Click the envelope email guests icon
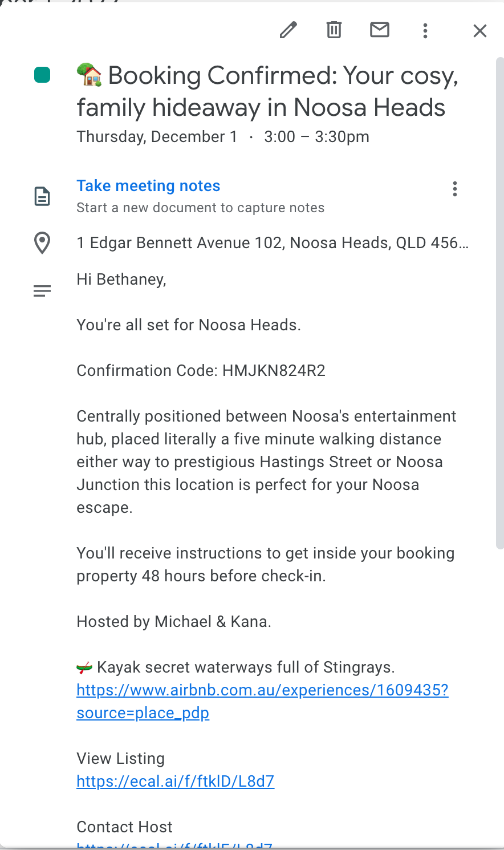Viewport: 504px width, 850px height. pyautogui.click(x=380, y=30)
